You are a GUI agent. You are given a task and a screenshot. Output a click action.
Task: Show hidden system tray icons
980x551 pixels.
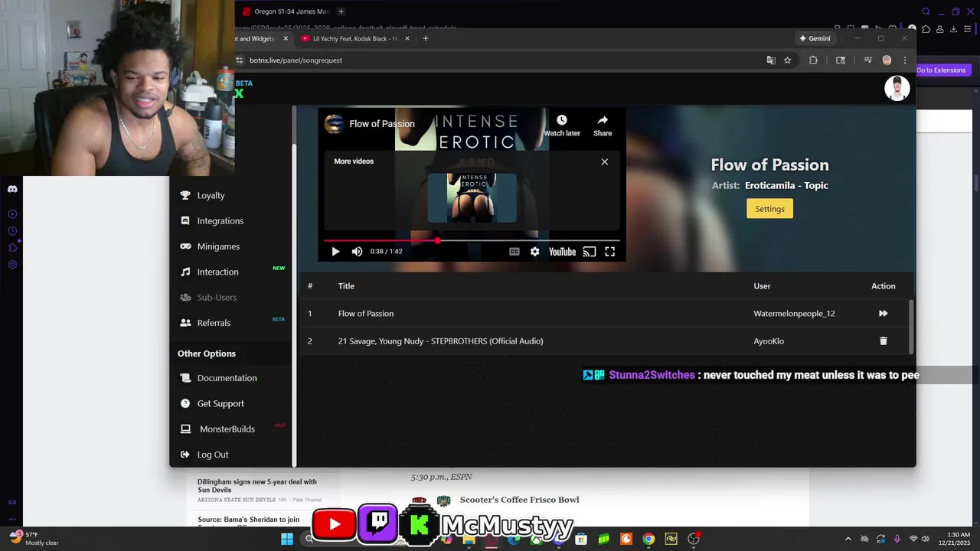(848, 539)
